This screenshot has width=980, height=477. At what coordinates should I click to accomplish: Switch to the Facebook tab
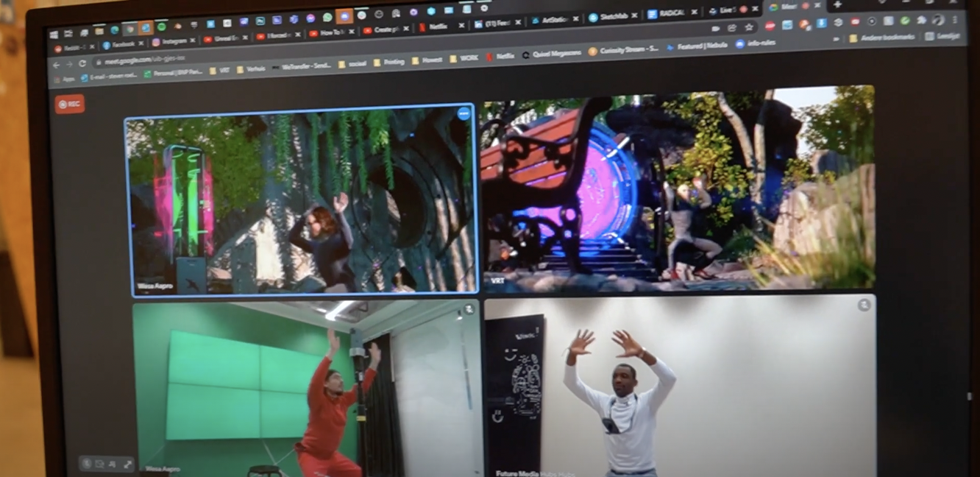tap(121, 45)
